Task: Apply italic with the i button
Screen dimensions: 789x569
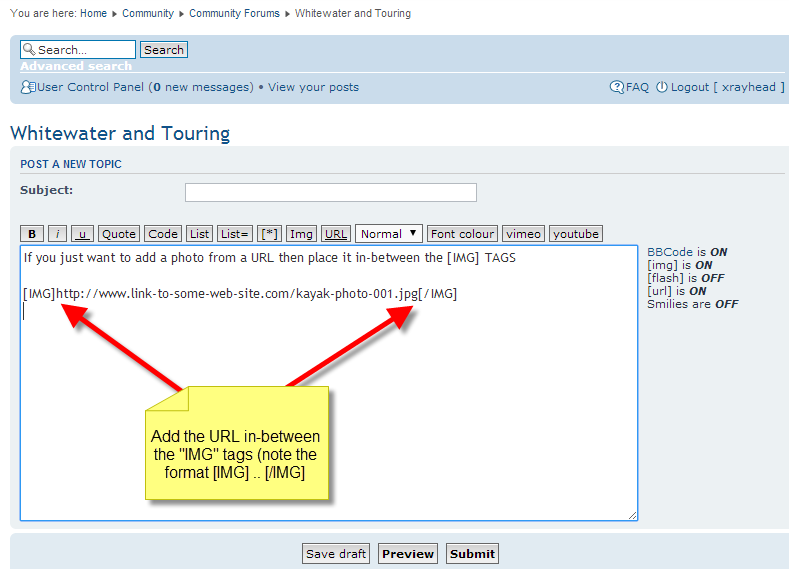Action: pyautogui.click(x=57, y=234)
